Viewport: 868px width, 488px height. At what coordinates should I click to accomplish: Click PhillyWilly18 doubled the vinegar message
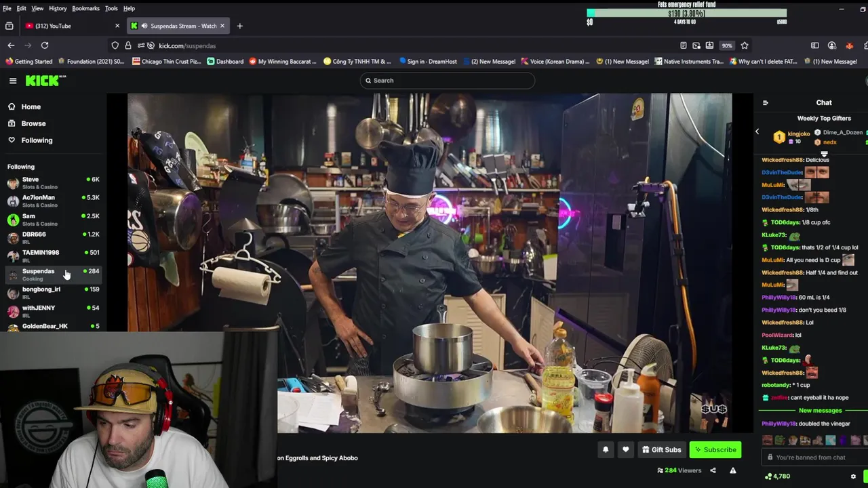point(806,424)
